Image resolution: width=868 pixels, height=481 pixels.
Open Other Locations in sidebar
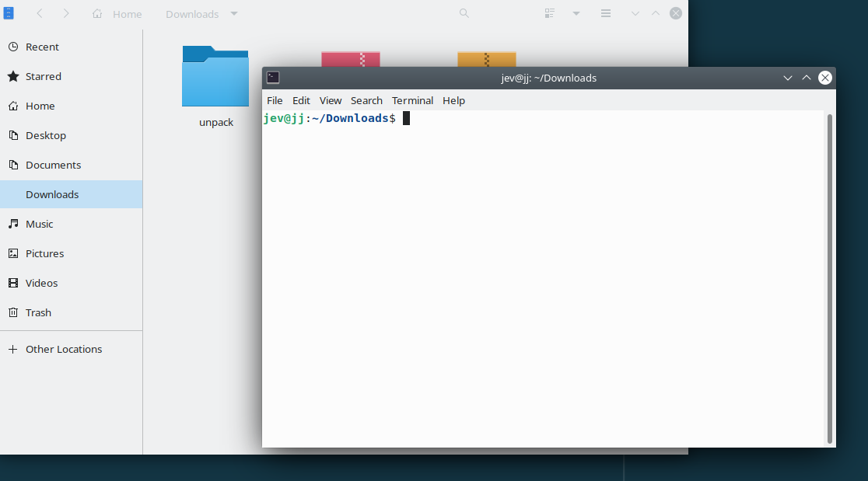click(64, 349)
